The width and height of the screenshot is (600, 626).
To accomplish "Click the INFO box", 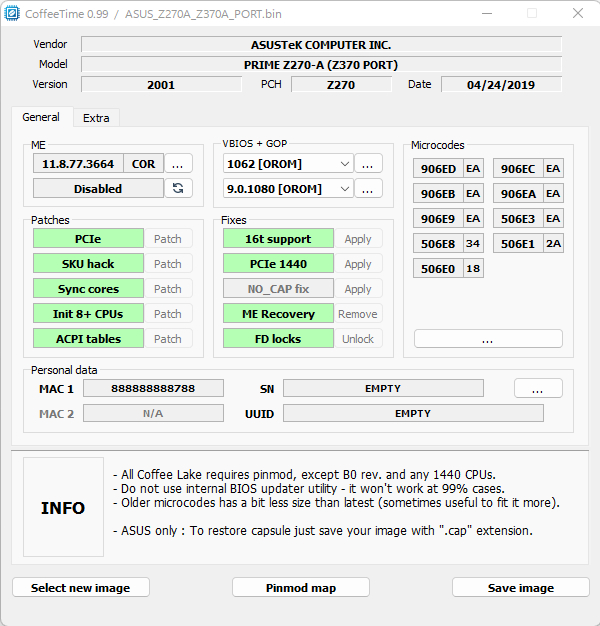I will pos(63,507).
